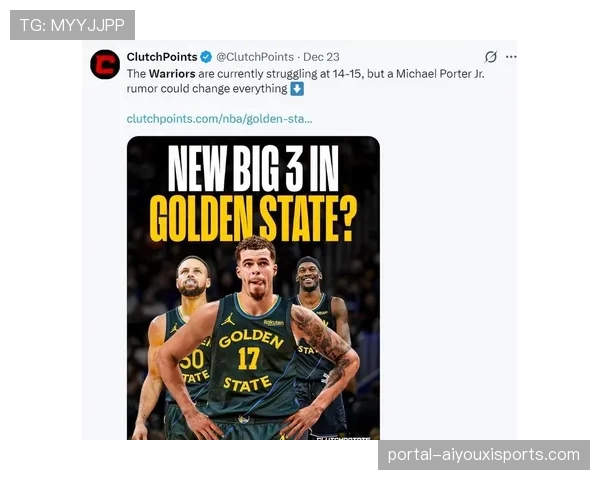Click the blue verified badge
This screenshot has width=600, height=480.
(206, 57)
